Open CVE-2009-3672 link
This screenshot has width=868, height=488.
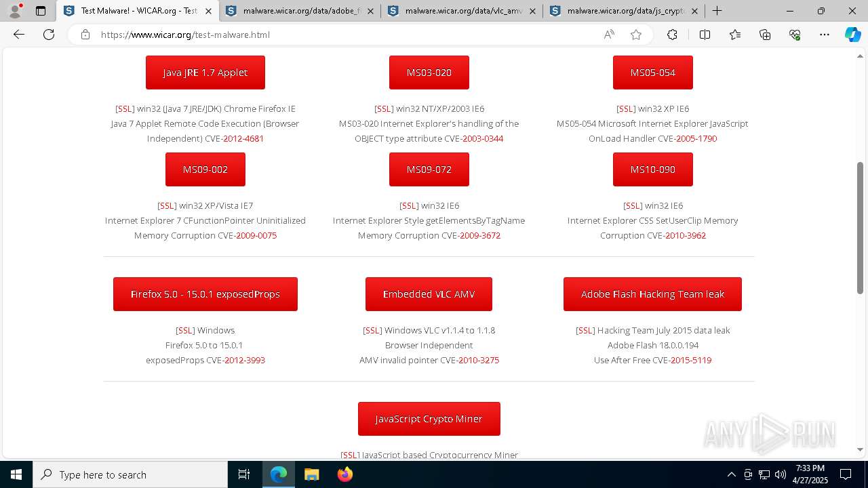[480, 235]
